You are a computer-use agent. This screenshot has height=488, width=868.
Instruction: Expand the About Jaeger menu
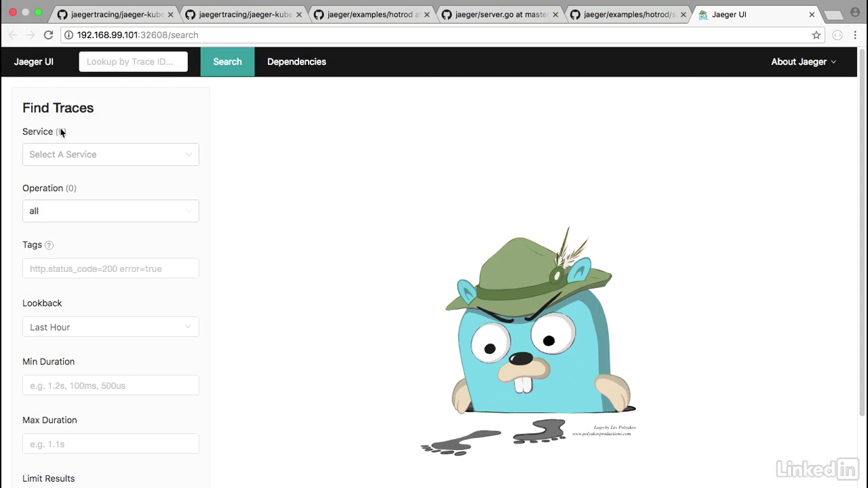[x=804, y=62]
